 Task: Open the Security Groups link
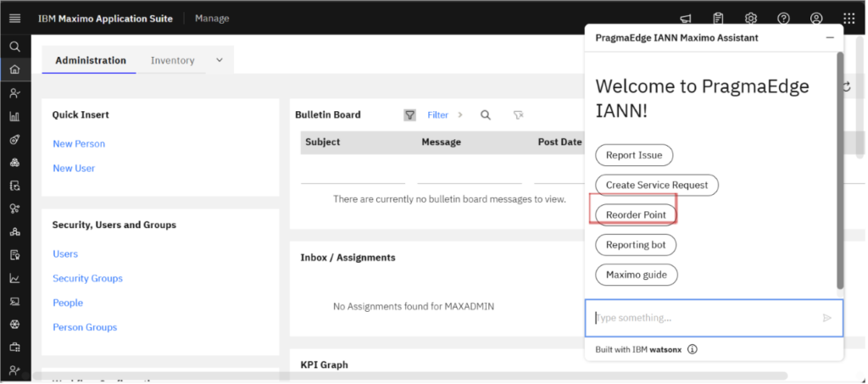[x=87, y=278]
